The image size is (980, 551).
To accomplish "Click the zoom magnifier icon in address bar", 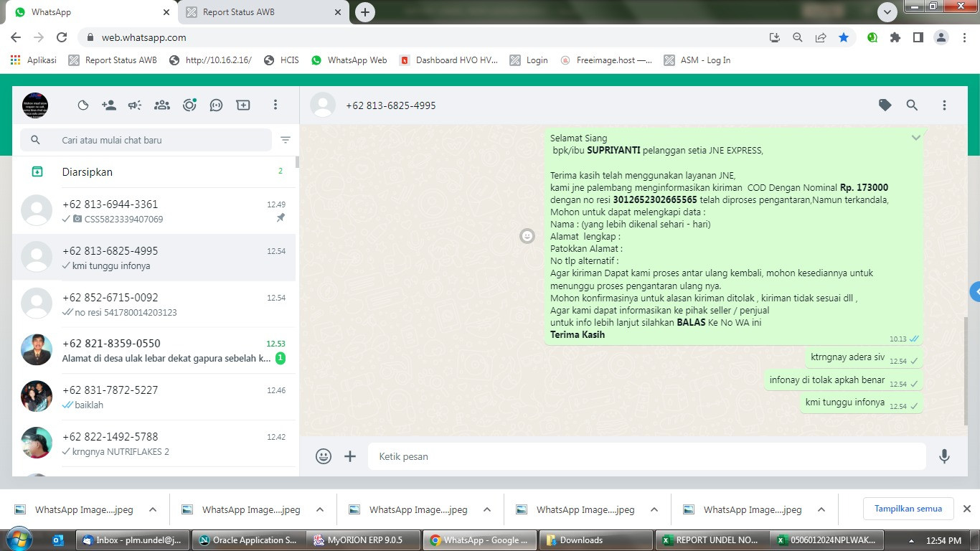I will point(798,37).
